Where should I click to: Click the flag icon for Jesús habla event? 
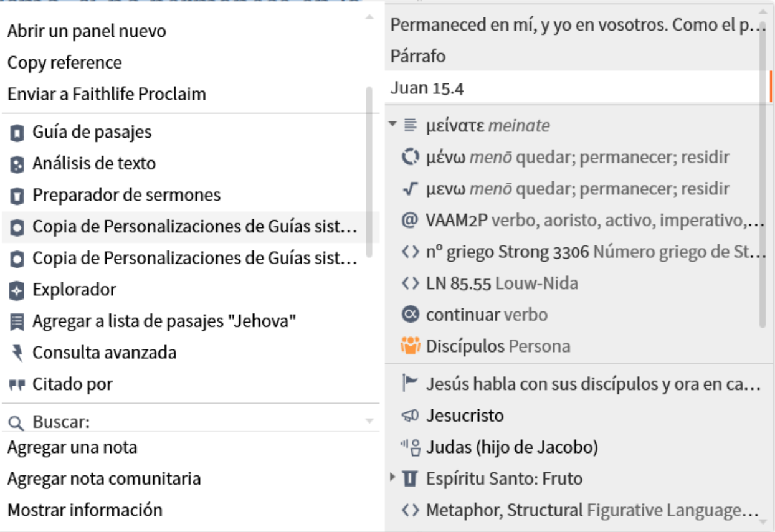tap(409, 384)
